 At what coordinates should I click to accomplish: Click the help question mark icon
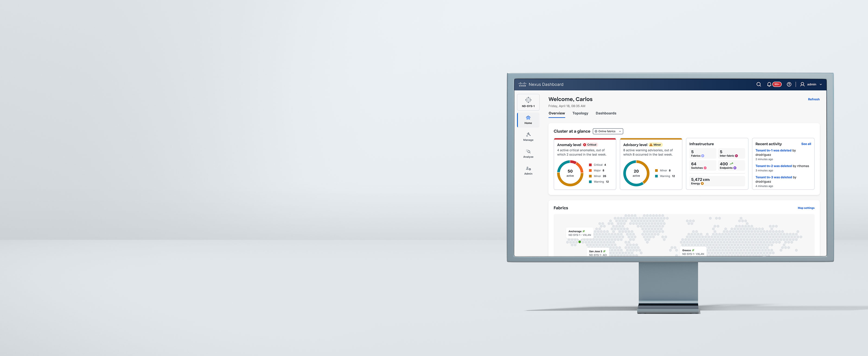coord(789,84)
